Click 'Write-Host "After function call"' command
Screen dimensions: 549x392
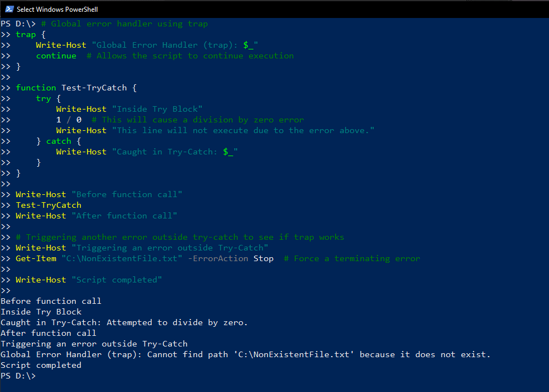(x=97, y=216)
